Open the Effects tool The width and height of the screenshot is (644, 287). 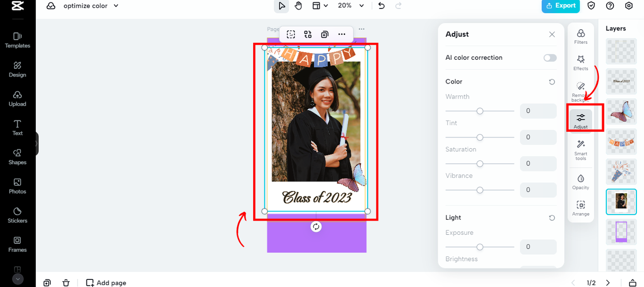581,63
